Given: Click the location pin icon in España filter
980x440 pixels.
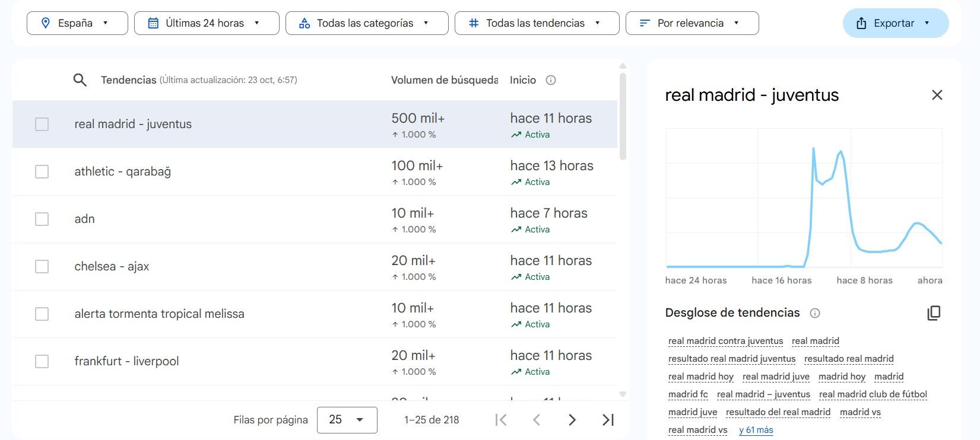Looking at the screenshot, I should tap(45, 23).
